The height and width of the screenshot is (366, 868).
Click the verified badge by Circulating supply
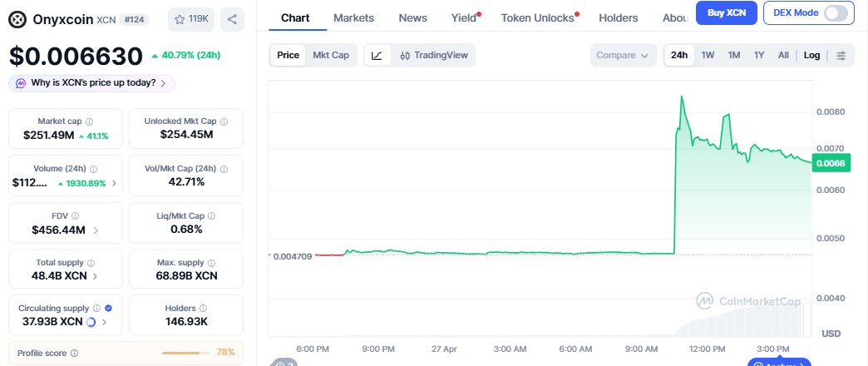coord(108,309)
